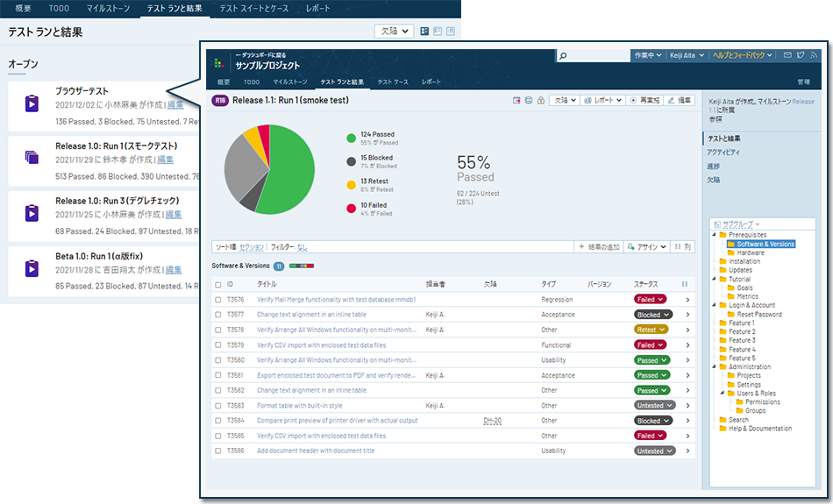Click the Search folder icon in tree

(x=723, y=420)
